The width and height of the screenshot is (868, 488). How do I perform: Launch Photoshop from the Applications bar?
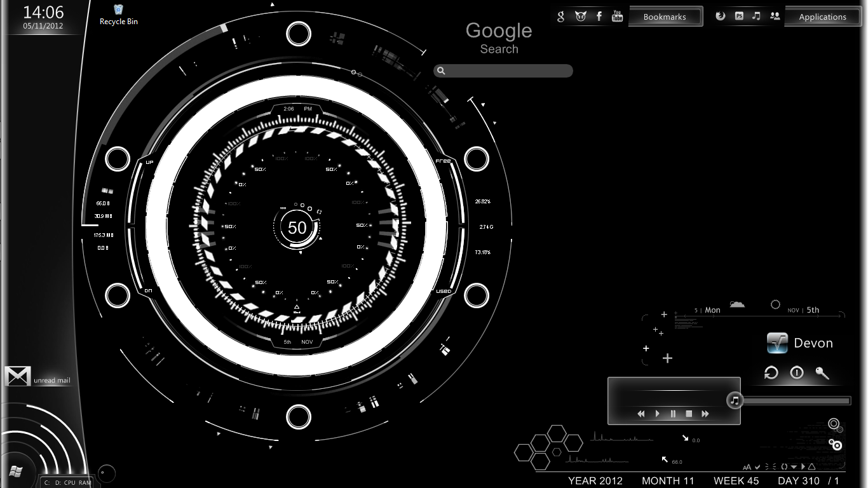point(739,17)
